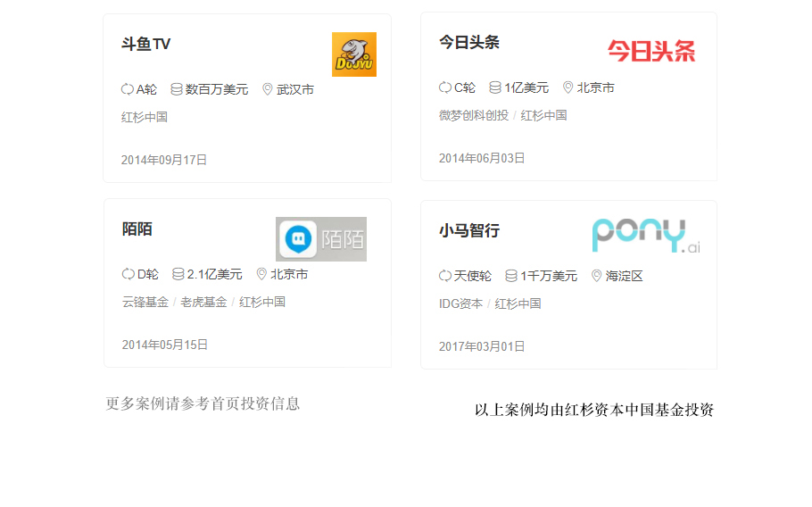Select 红杉中国 investor in 小马智行 card
This screenshot has height=507, width=812.
(518, 303)
